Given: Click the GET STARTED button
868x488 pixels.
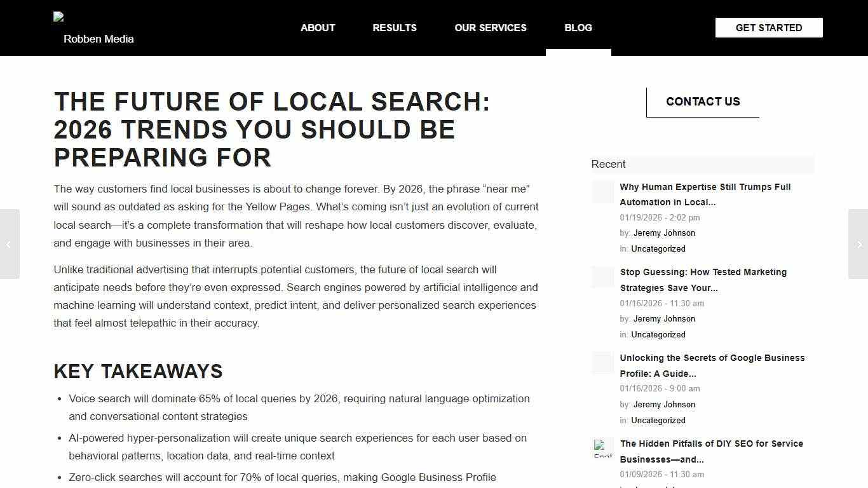Looking at the screenshot, I should 769,27.
